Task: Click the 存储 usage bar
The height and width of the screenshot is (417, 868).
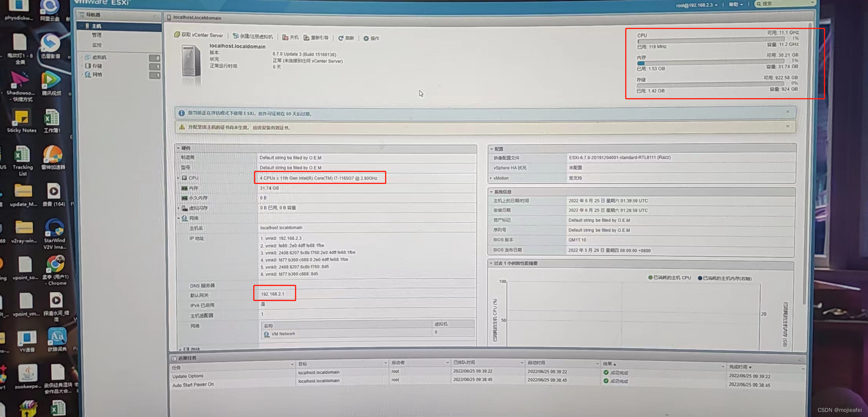Action: [x=710, y=84]
